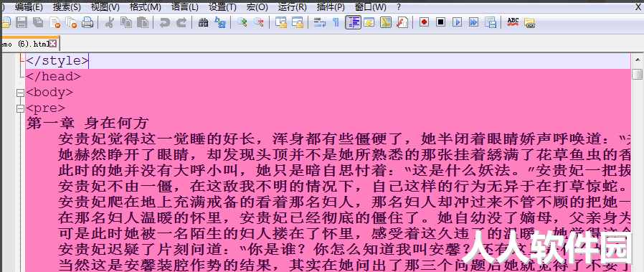Viewport: 644px width, 272px height.
Task: Zoom in with the magnifier plus icon
Action: (x=242, y=22)
